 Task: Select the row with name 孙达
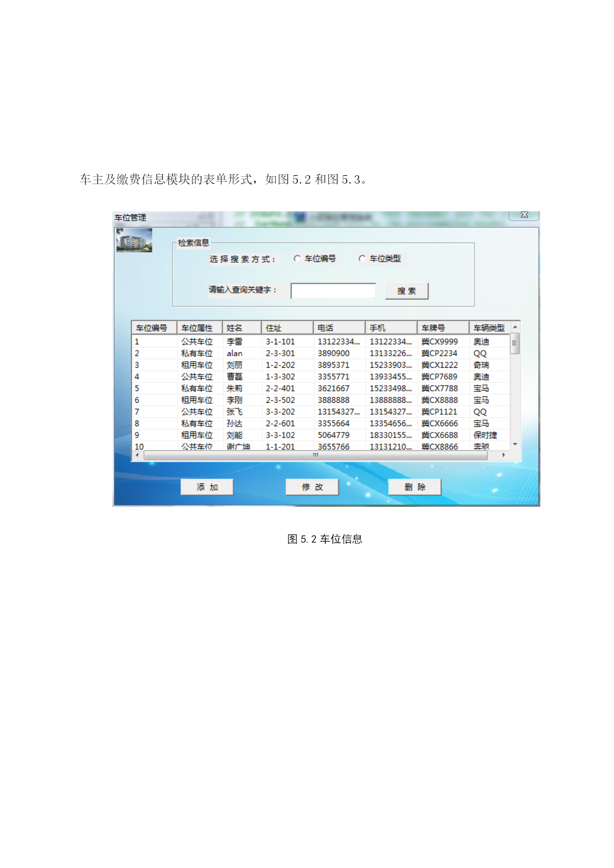click(x=321, y=424)
